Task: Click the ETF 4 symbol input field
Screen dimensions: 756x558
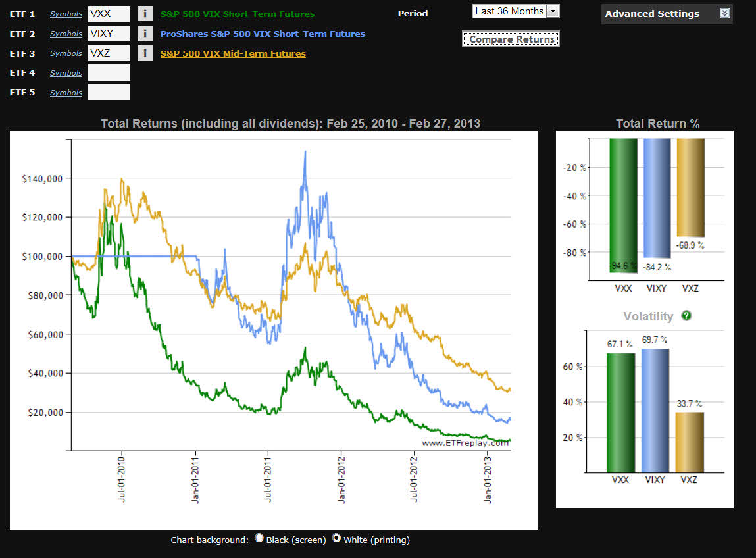Action: (x=109, y=73)
